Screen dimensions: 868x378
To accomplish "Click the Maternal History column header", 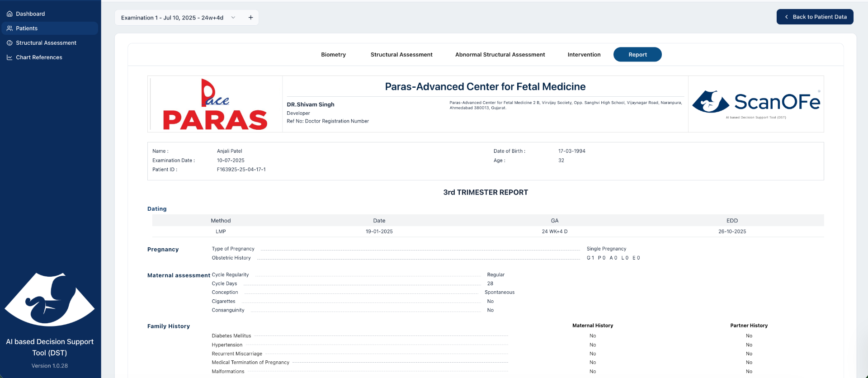I will pyautogui.click(x=593, y=326).
